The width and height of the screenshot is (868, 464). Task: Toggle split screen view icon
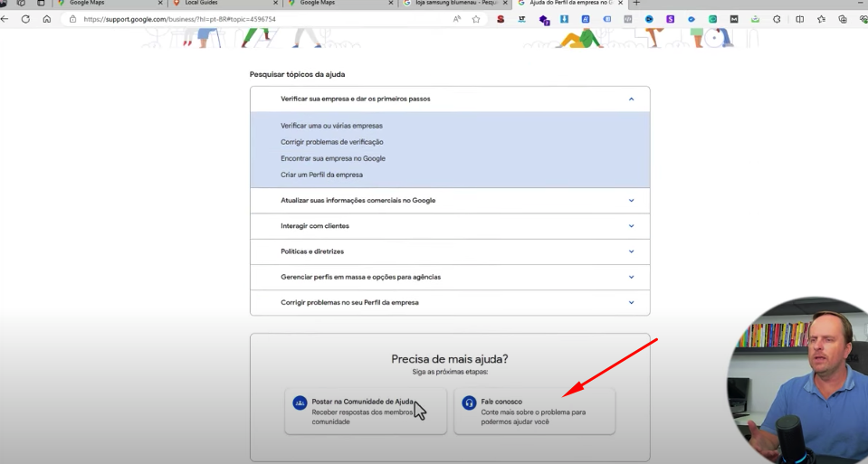click(x=800, y=19)
